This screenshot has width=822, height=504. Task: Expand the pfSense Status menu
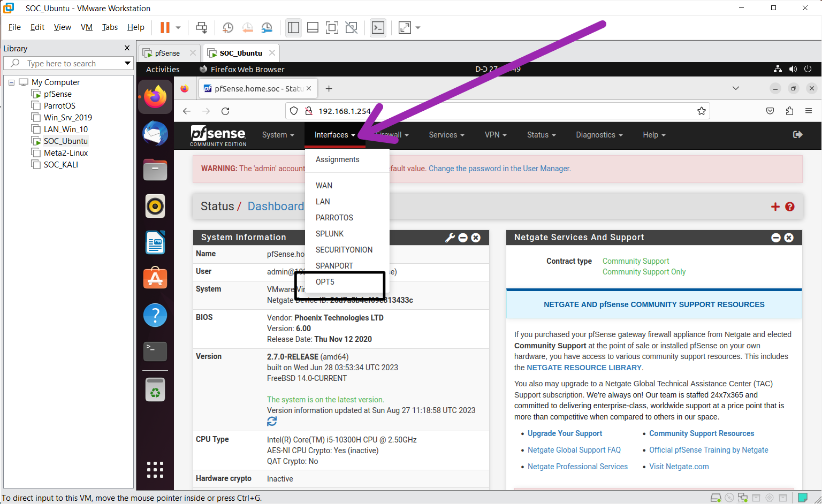click(x=542, y=135)
